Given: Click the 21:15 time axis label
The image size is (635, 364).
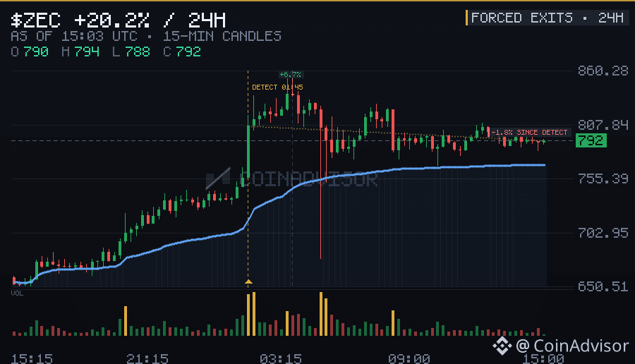Looking at the screenshot, I should (x=147, y=359).
